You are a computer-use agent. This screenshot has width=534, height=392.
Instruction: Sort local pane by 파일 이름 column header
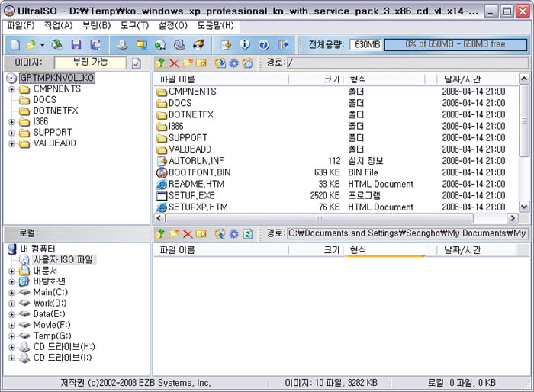220,250
